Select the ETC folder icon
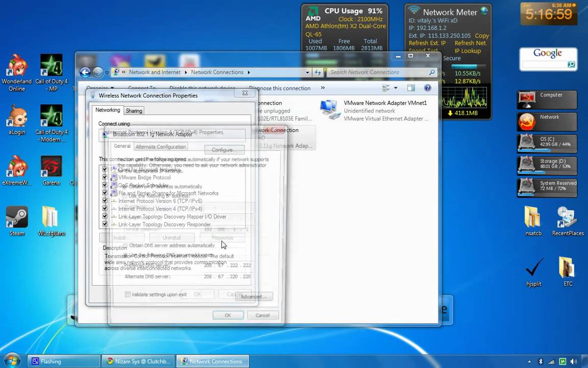Image resolution: width=588 pixels, height=368 pixels. [568, 272]
